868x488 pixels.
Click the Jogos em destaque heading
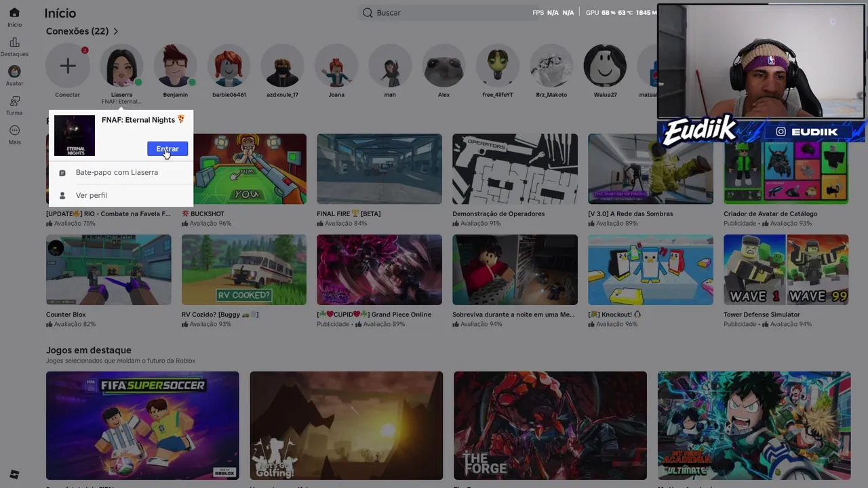pos(88,350)
